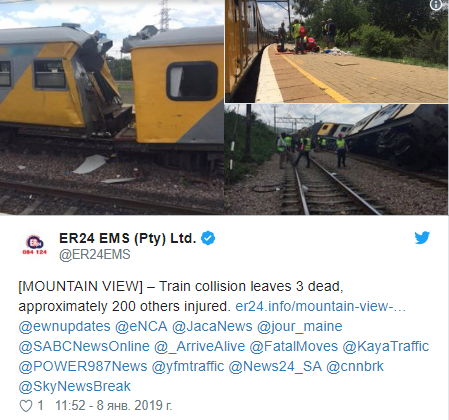Open the @eNCA mention
Screen dimensions: 449x420
[x=141, y=326]
